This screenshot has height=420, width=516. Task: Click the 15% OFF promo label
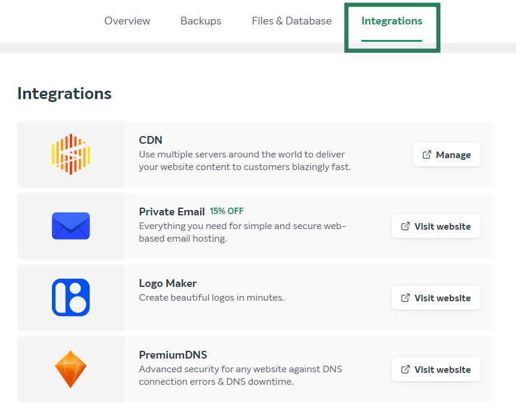pos(227,211)
